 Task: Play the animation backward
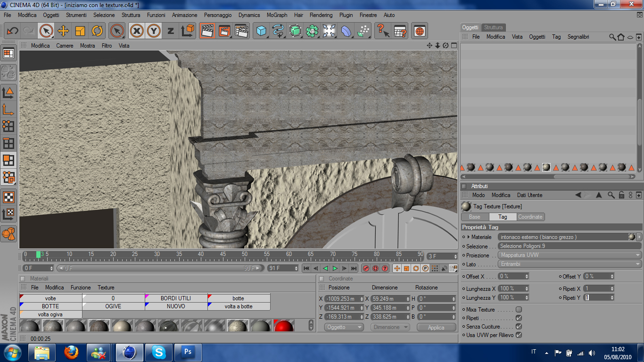[325, 268]
